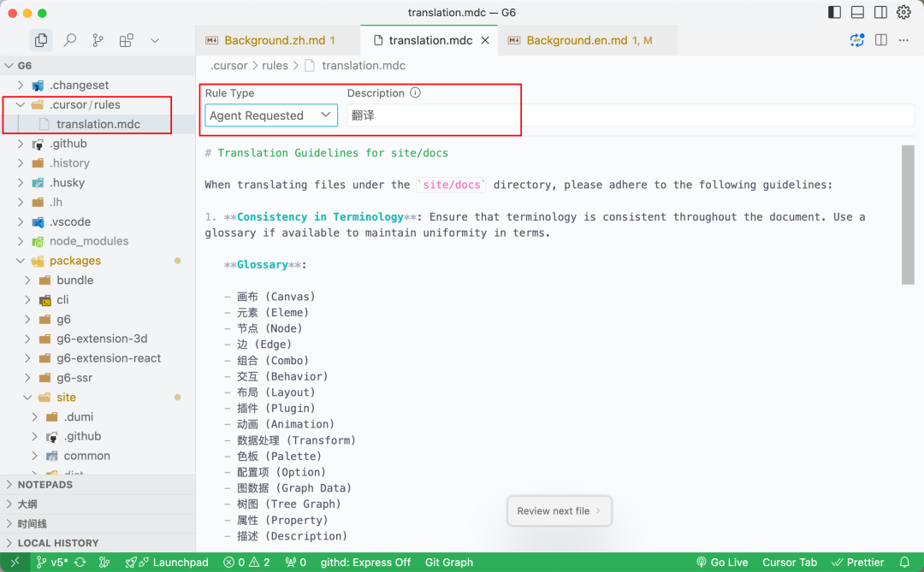Open settings gear in title bar
Screen dimensions: 924x572
tap(903, 12)
